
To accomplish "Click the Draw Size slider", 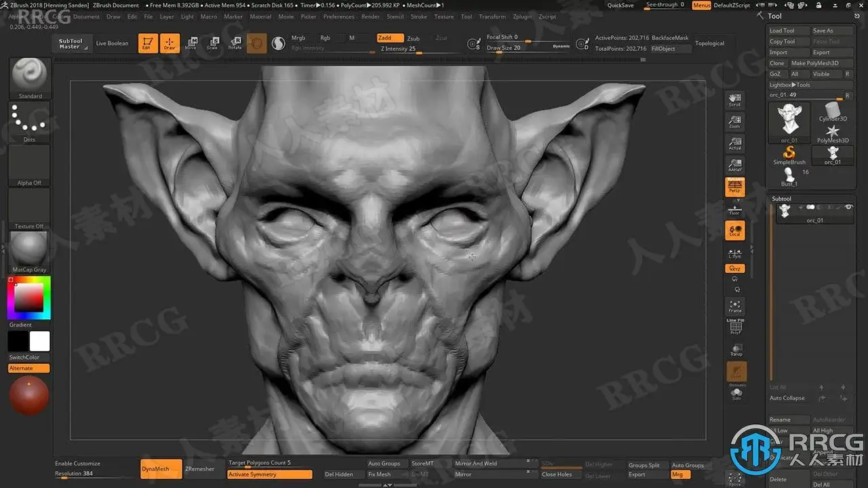I will click(528, 48).
